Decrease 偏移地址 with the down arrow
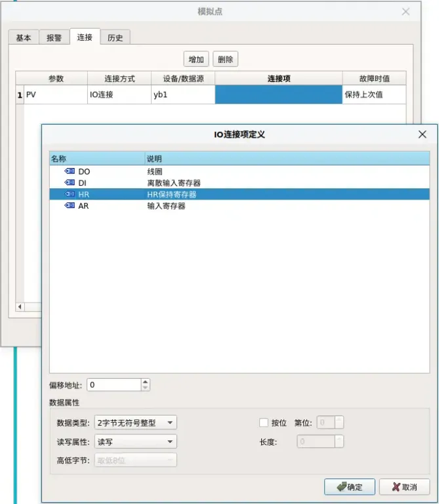The image size is (439, 504). 145,388
